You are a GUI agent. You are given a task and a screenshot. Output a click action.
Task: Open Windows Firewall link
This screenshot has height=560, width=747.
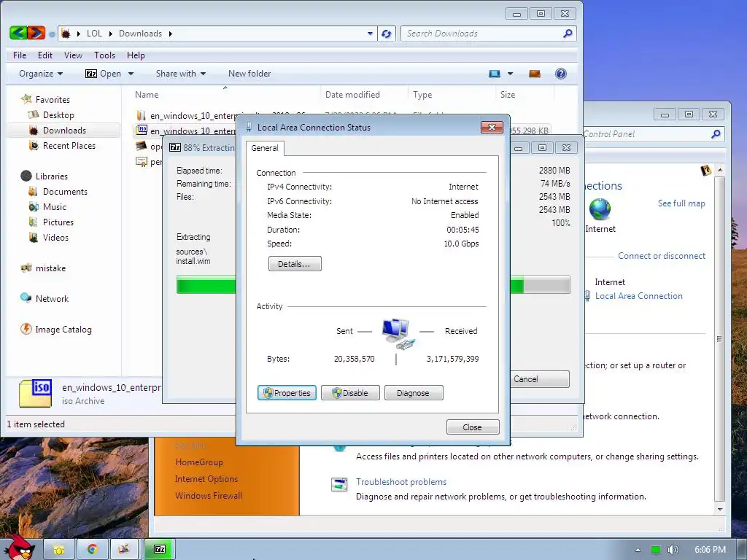(208, 496)
